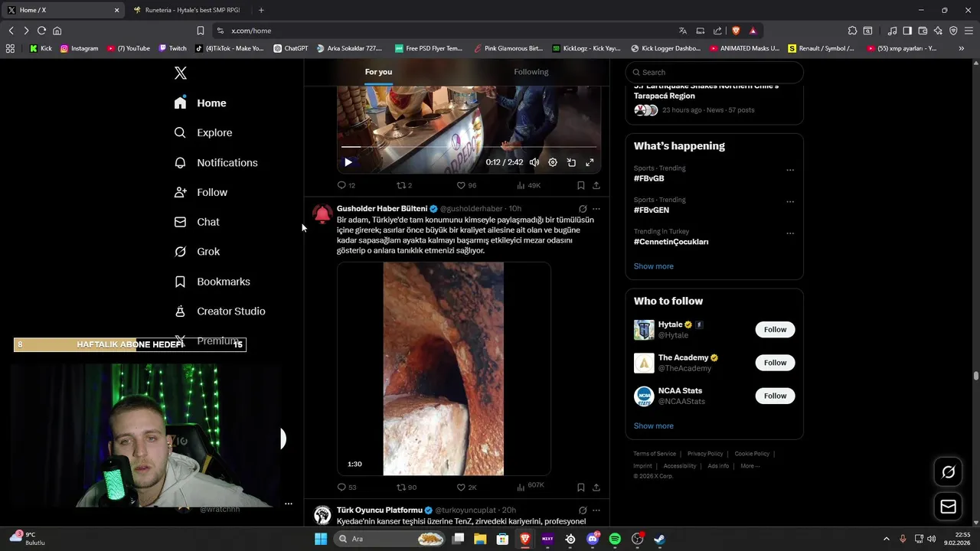Screen dimensions: 980x551
Task: Open the Chat page in sidebar
Action: (197, 222)
